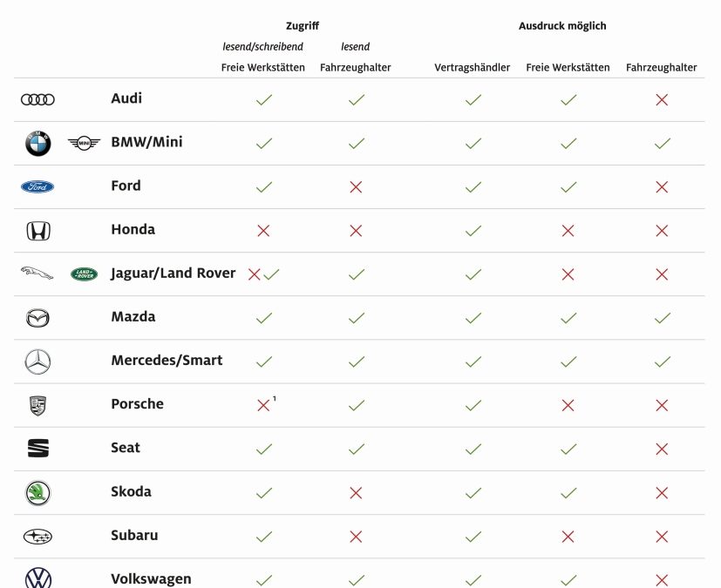Click the Vertragshändler column header
The width and height of the screenshot is (721, 588).
[472, 68]
